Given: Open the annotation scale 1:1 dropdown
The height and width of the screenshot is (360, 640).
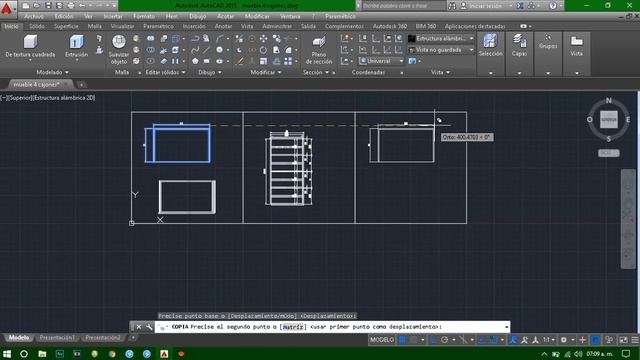Looking at the screenshot, I should [548, 340].
